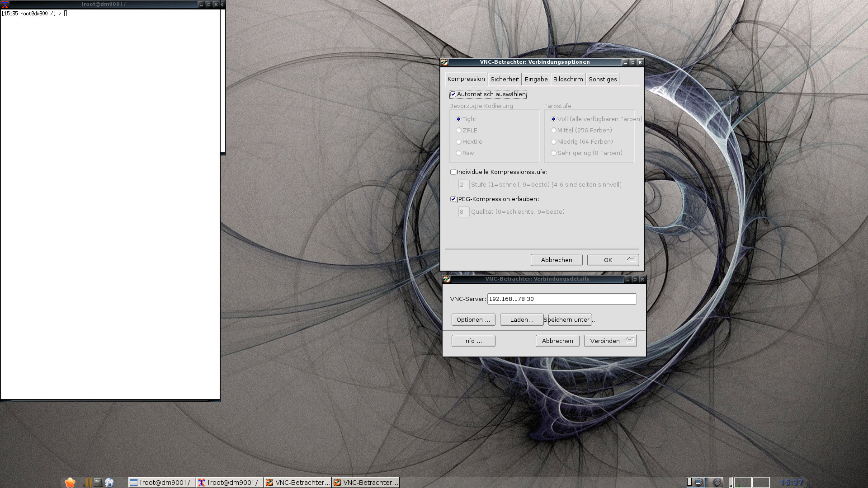Screen dimensions: 868x488
Task: Select ZRLE encoding radio button
Action: click(x=458, y=131)
